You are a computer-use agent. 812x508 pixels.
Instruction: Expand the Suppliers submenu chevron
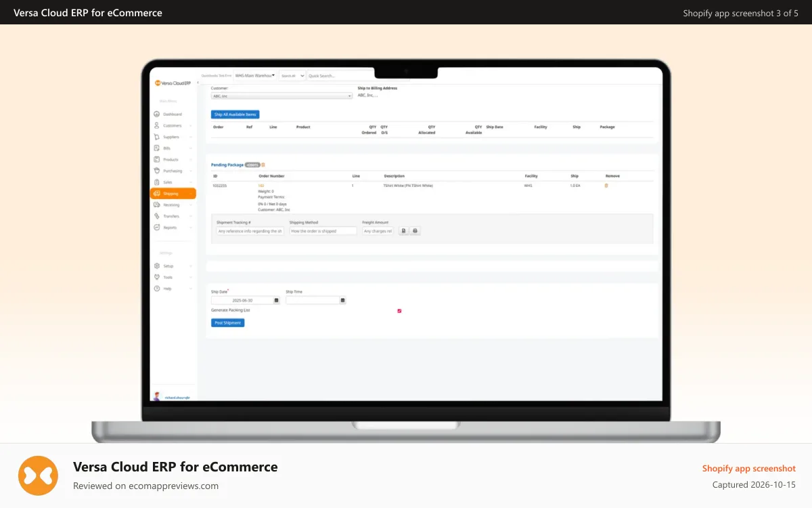(x=191, y=137)
